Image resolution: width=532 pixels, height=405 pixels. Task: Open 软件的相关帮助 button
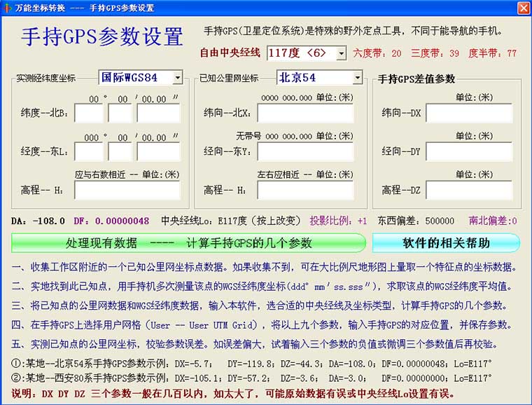click(x=446, y=243)
